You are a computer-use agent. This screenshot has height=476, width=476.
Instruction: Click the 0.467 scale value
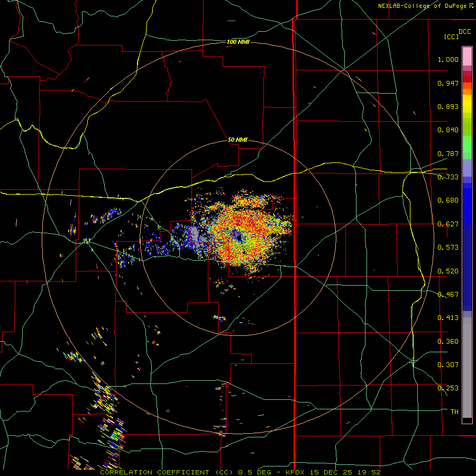point(448,295)
